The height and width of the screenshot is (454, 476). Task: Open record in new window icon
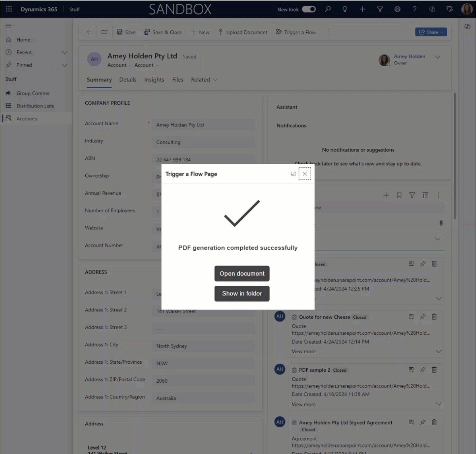pyautogui.click(x=104, y=32)
